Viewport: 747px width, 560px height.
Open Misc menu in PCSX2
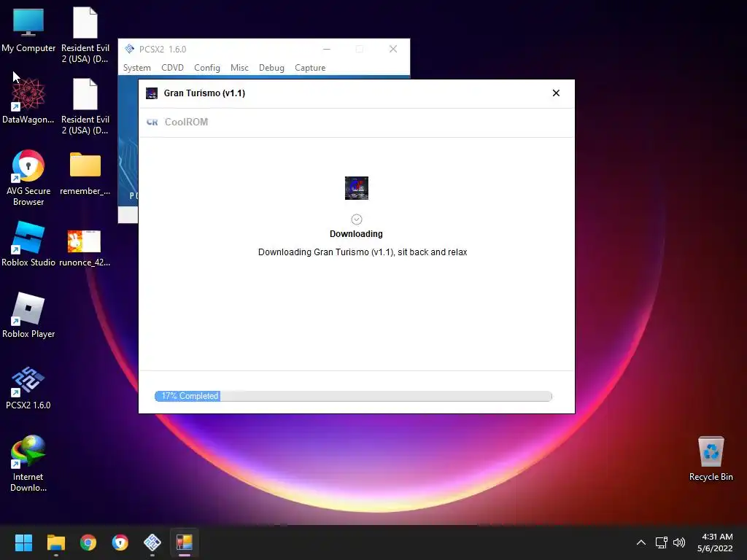[x=239, y=68]
